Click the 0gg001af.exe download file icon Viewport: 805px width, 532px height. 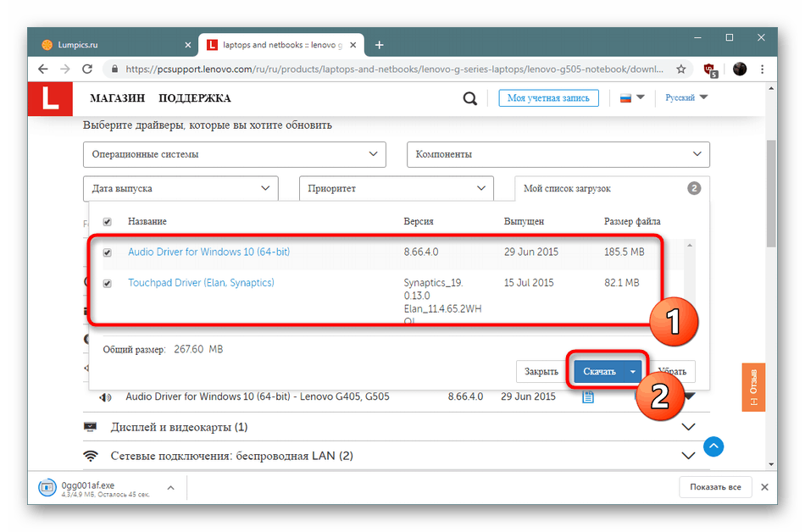click(47, 487)
